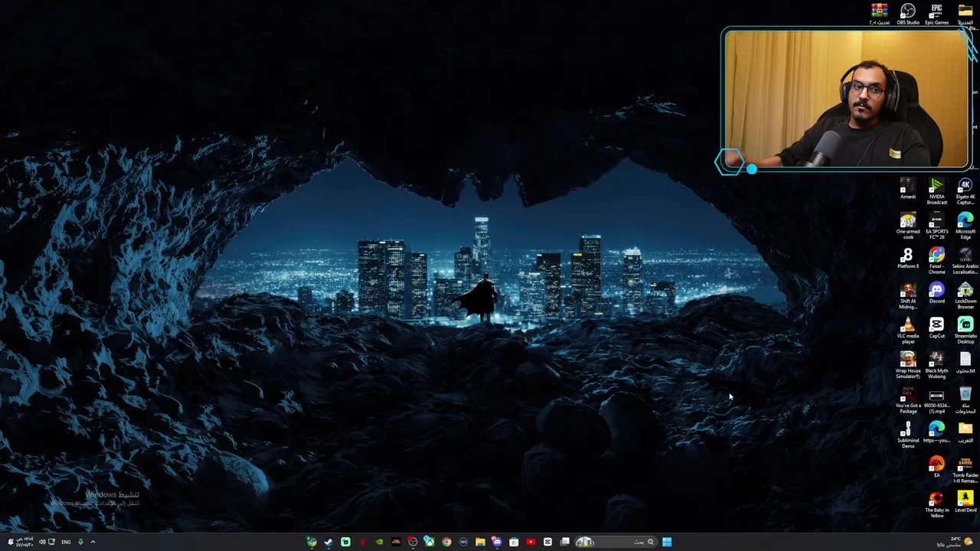Select the Platform 8 shortcut
This screenshot has width=980, height=551.
click(908, 259)
